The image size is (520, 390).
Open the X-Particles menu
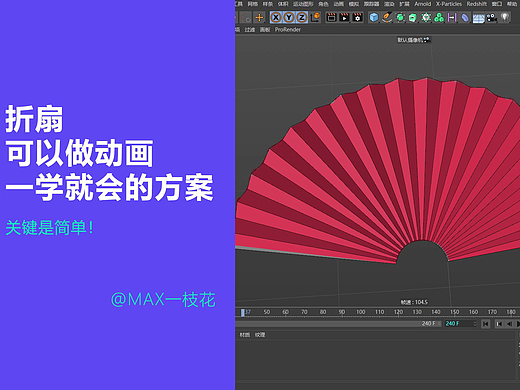point(449,4)
